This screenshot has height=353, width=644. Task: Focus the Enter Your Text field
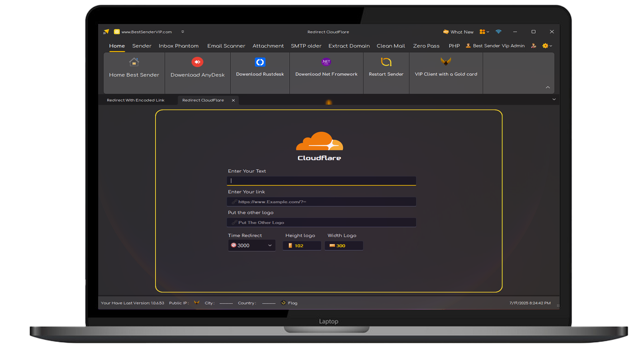point(322,181)
